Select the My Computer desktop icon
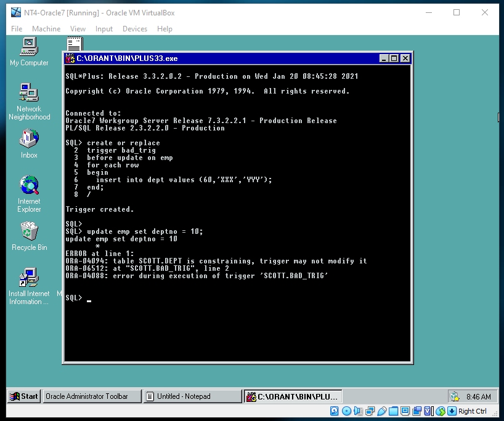This screenshot has height=421, width=504. click(29, 52)
